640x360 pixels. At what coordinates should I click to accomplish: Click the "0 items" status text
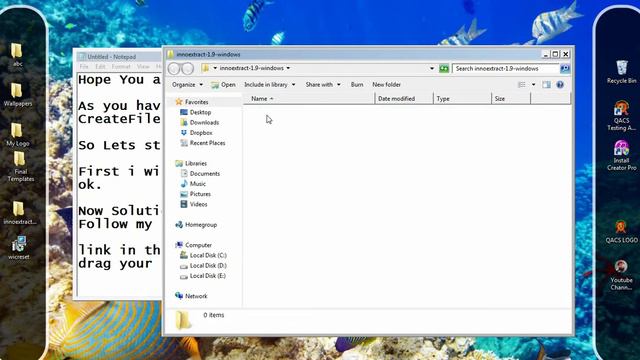tap(213, 315)
